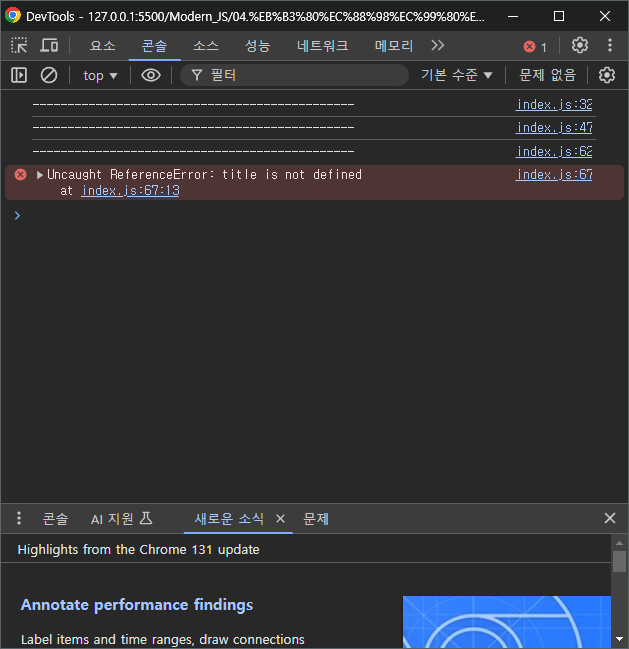Click the red error icon beside ReferenceError
The height and width of the screenshot is (649, 629).
(x=20, y=175)
